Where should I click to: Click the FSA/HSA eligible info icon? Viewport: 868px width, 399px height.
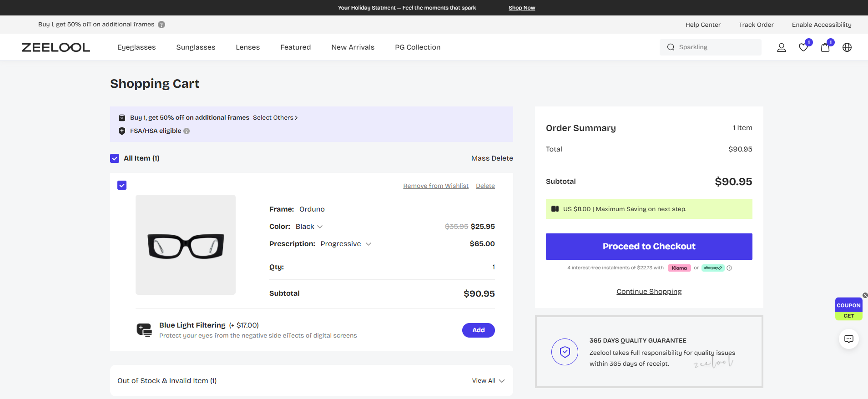point(187,131)
